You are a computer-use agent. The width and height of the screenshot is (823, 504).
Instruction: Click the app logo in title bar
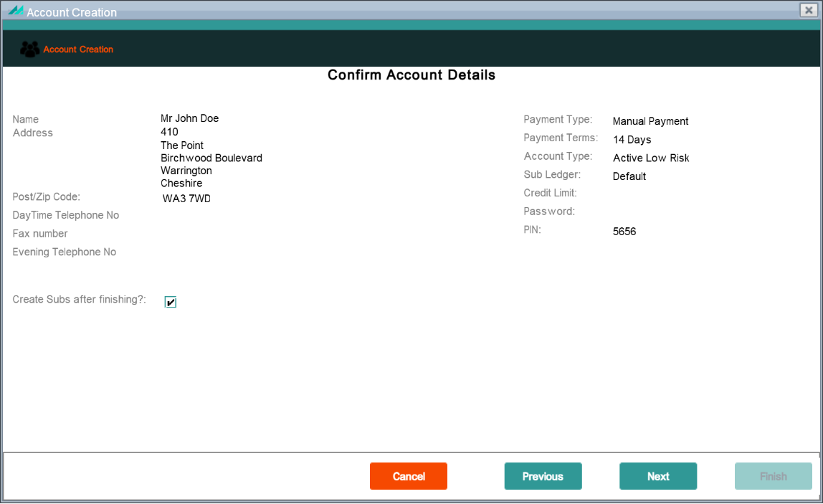tap(16, 11)
